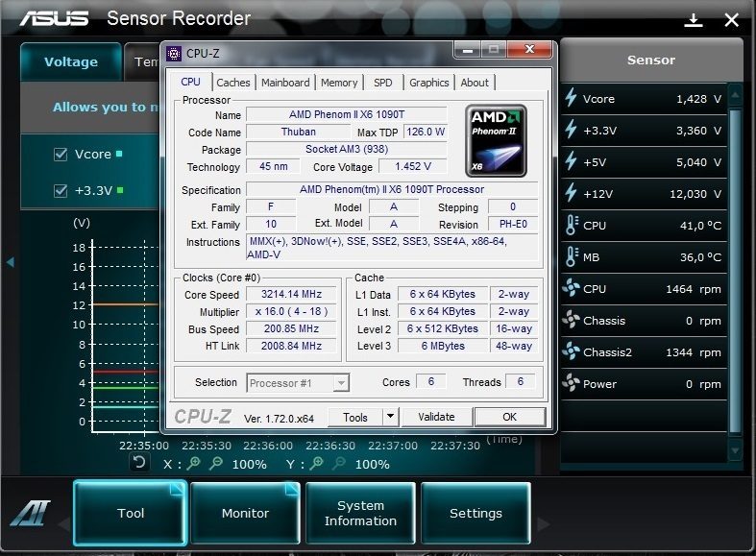Open System Information

pos(360,513)
